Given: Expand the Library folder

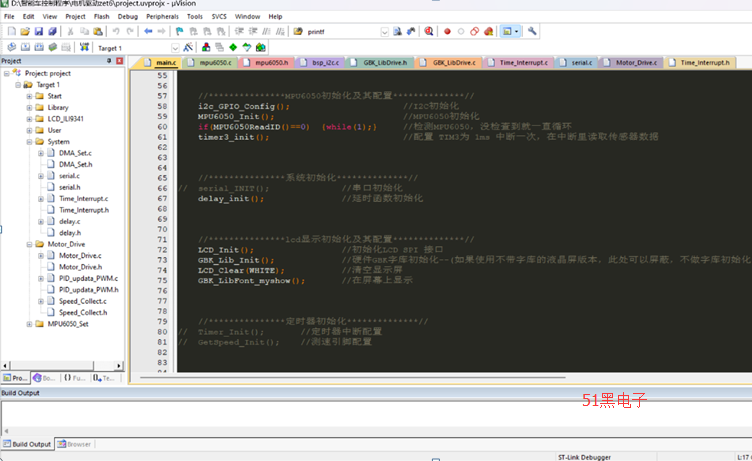Looking at the screenshot, I should tap(29, 107).
